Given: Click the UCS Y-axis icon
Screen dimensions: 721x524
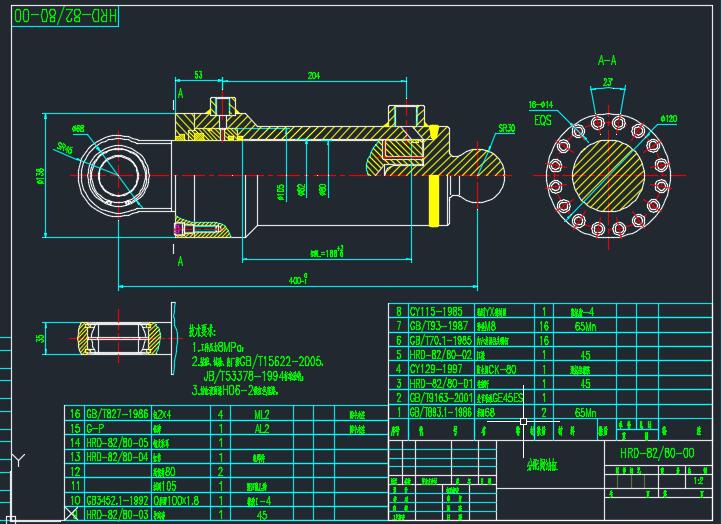Looking at the screenshot, I should click(17, 460).
